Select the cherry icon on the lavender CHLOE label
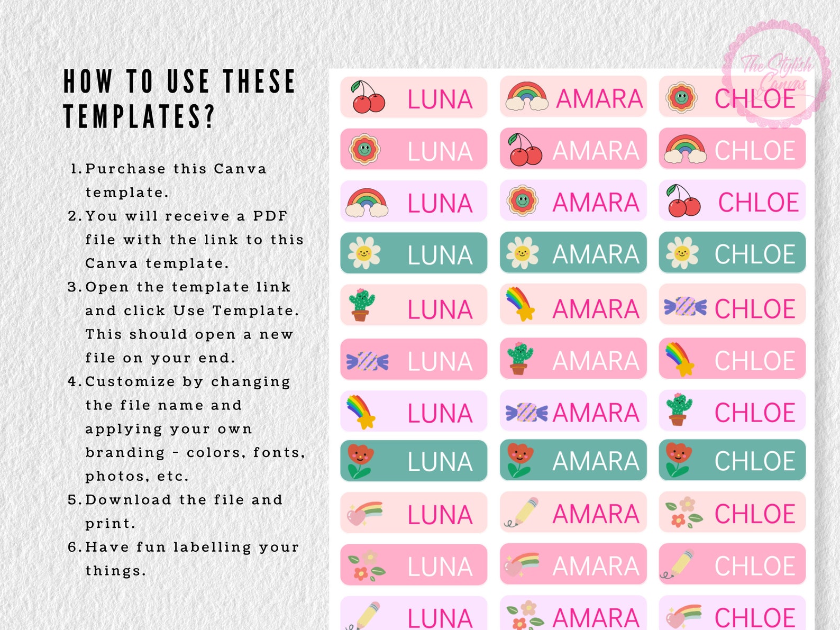 click(x=683, y=201)
